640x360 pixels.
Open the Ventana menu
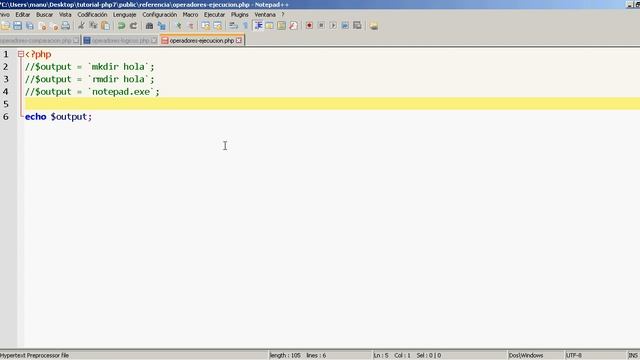(x=265, y=15)
